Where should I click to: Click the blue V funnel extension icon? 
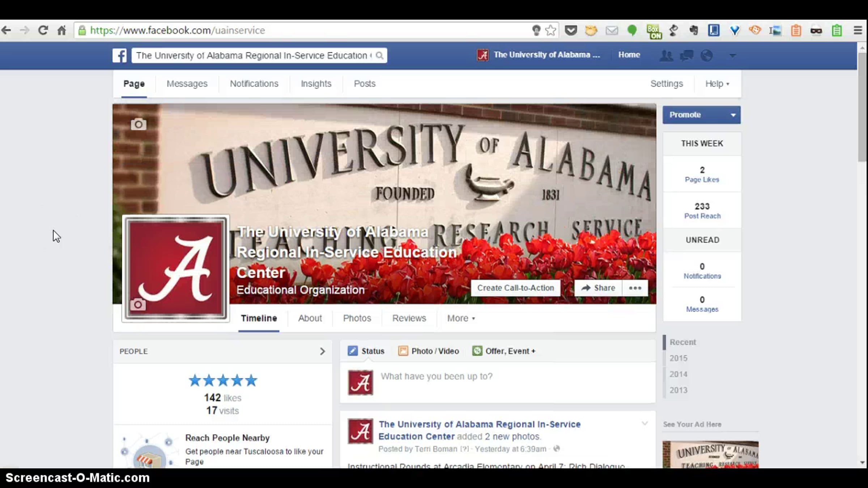click(735, 30)
